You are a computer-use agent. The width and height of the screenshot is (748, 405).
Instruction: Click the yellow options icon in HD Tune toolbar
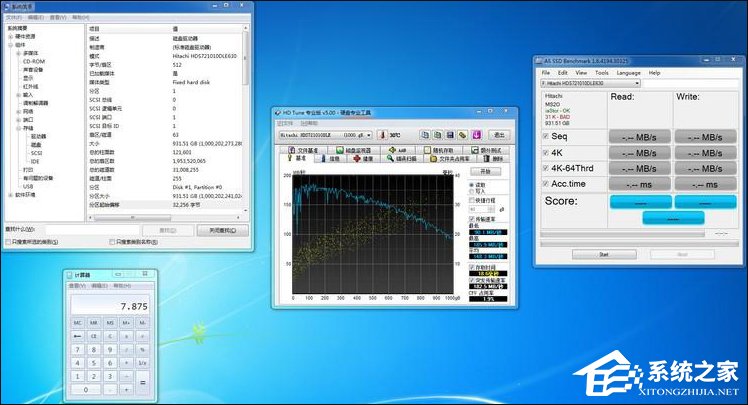coord(463,134)
